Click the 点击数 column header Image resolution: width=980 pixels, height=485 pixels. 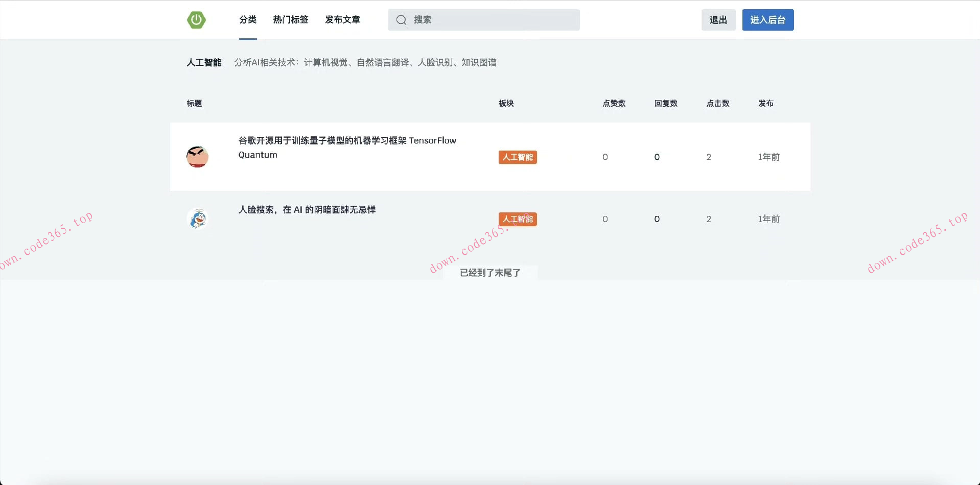717,103
